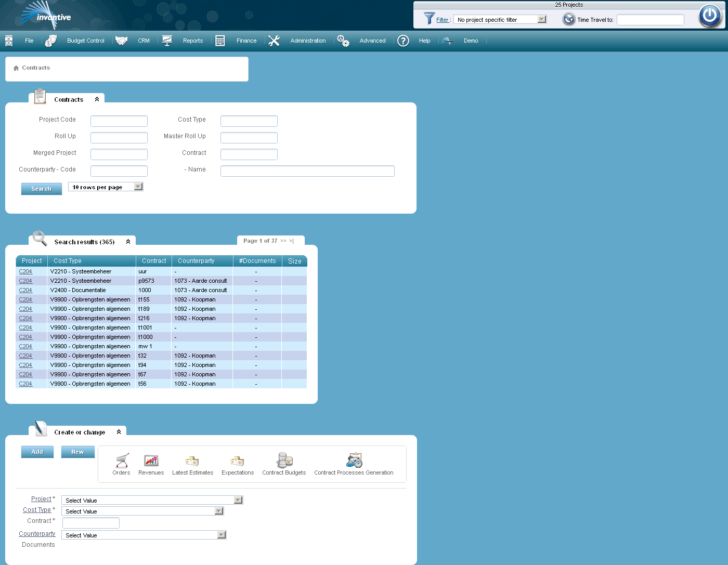Open the Expectations icon
Viewport: 728px width, 565px height.
click(237, 461)
